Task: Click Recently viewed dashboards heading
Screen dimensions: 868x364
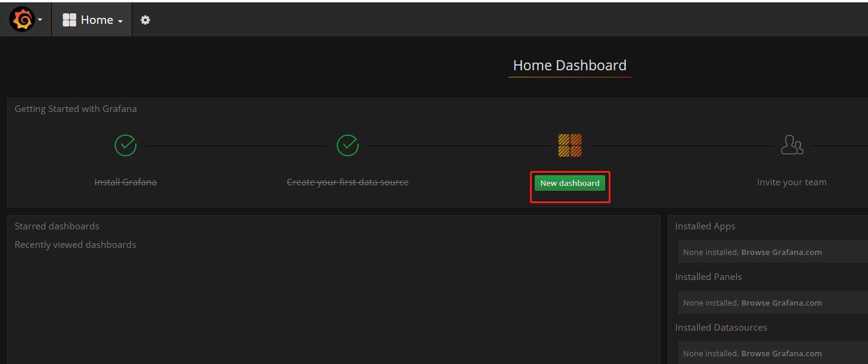Action: 75,245
